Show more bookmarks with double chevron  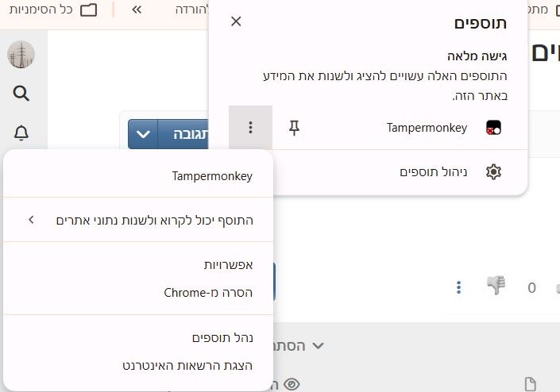point(137,10)
